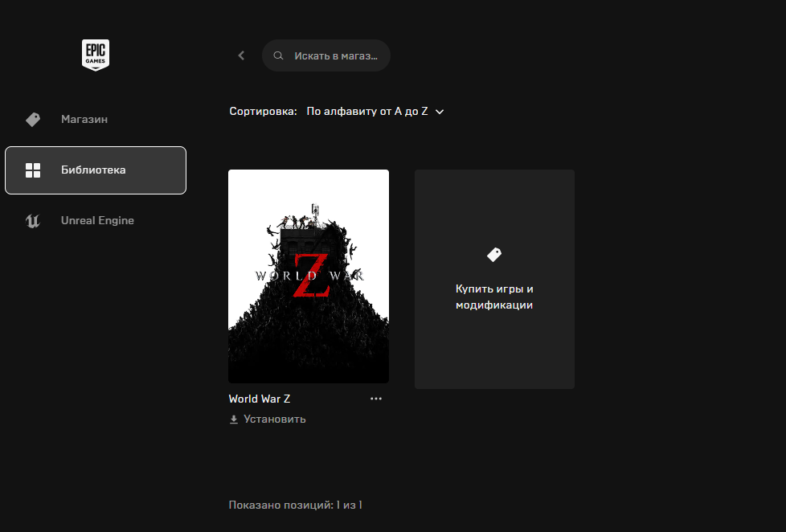Open Купить игры и модификации card

click(x=494, y=279)
